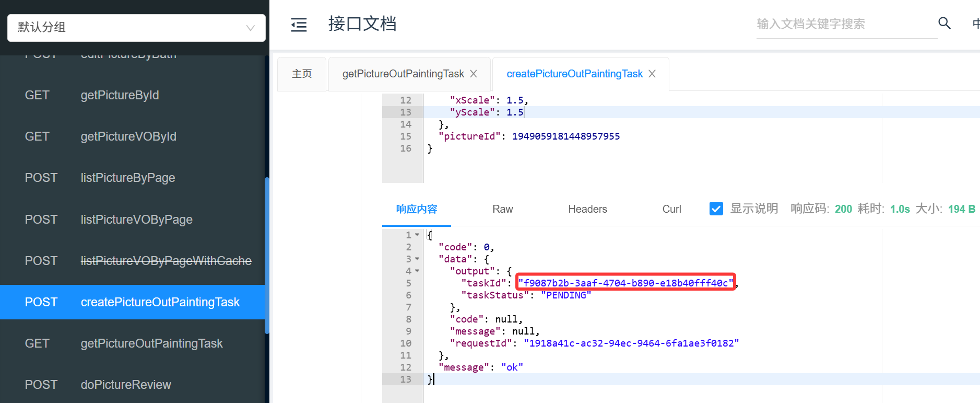Screen dimensions: 980x403
Task: Collapse the sidebar with the menu fold icon
Action: pyautogui.click(x=299, y=25)
